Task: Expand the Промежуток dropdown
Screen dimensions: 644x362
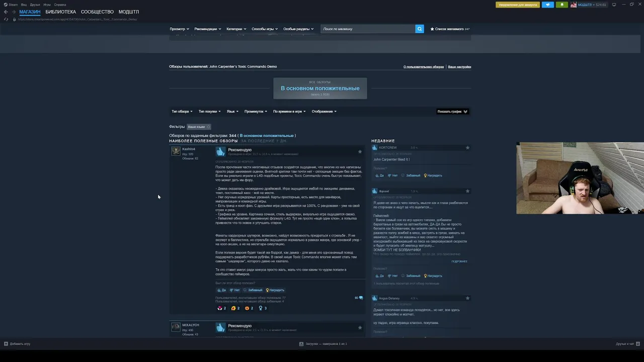Action: click(256, 112)
